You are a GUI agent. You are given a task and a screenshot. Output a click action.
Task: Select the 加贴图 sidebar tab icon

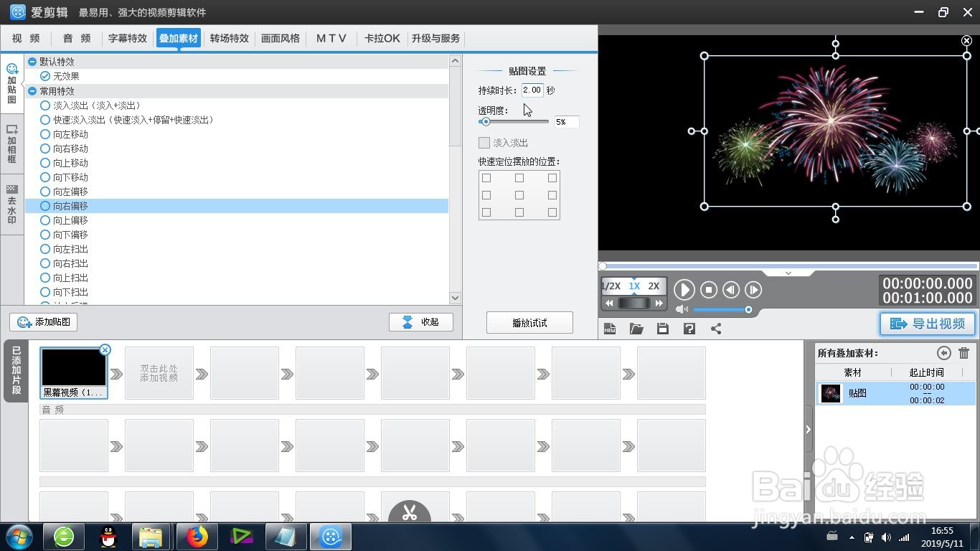tap(12, 69)
